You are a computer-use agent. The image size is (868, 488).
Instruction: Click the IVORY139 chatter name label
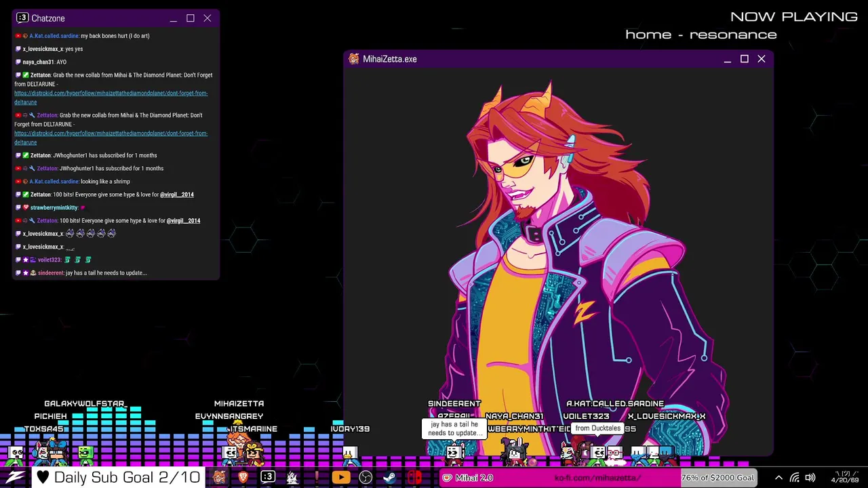(x=350, y=429)
